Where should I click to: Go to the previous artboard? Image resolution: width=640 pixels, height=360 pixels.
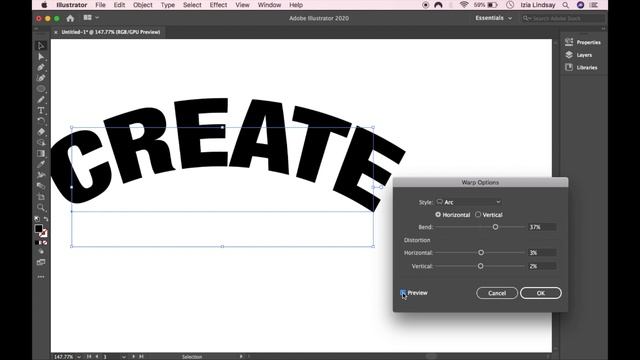(97, 357)
